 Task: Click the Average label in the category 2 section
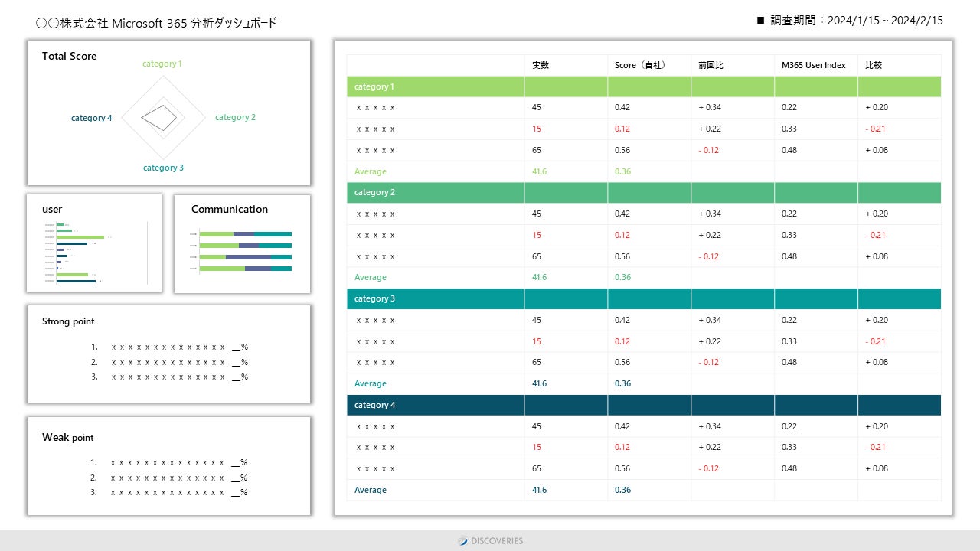pyautogui.click(x=371, y=277)
